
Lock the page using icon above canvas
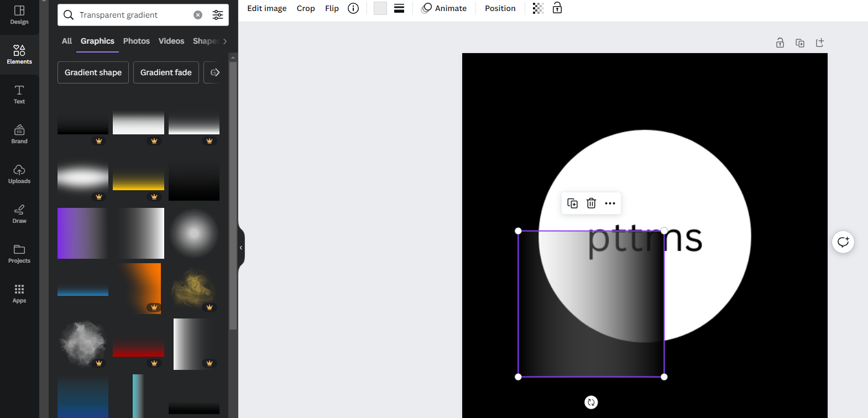point(780,43)
